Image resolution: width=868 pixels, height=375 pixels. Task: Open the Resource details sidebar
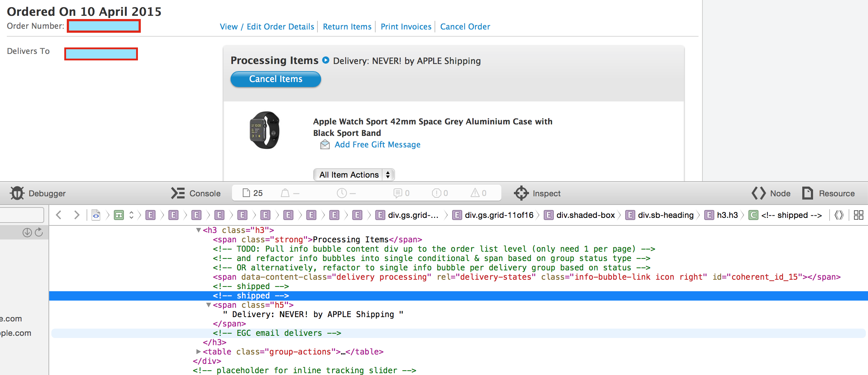click(828, 193)
